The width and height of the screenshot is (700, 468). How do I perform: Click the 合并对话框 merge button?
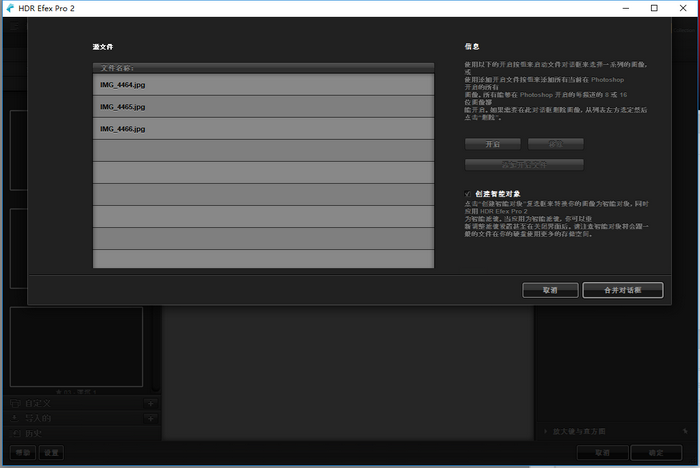coord(623,290)
